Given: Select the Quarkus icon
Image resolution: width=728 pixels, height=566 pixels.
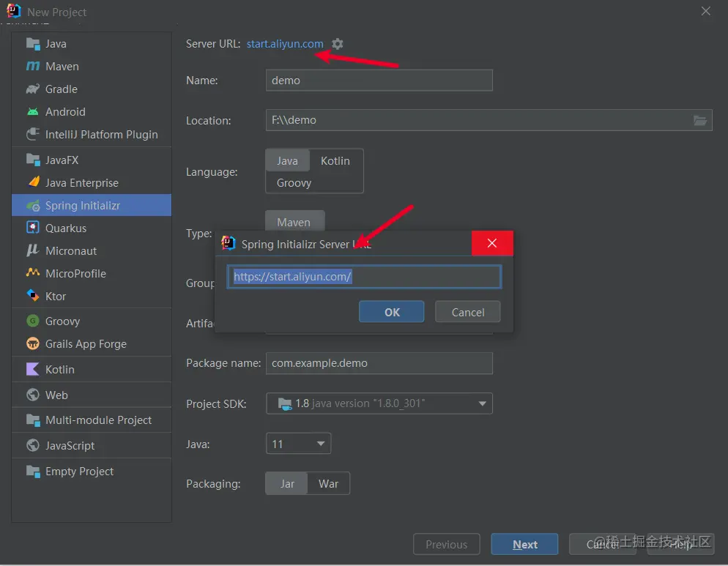Looking at the screenshot, I should [33, 228].
